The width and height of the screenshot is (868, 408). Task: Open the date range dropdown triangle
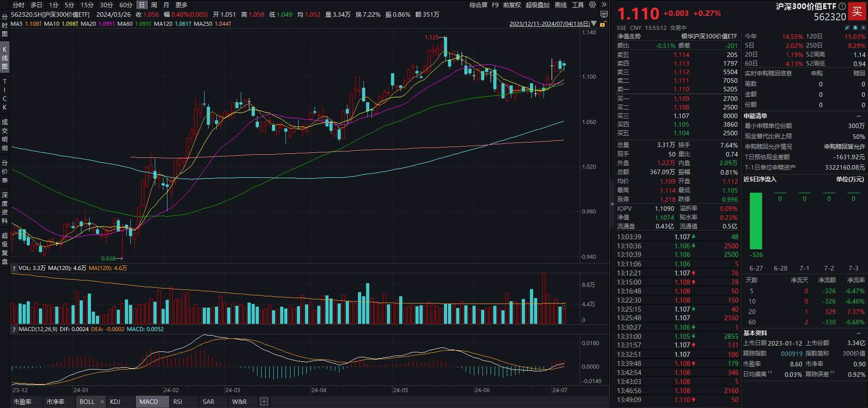pyautogui.click(x=594, y=24)
